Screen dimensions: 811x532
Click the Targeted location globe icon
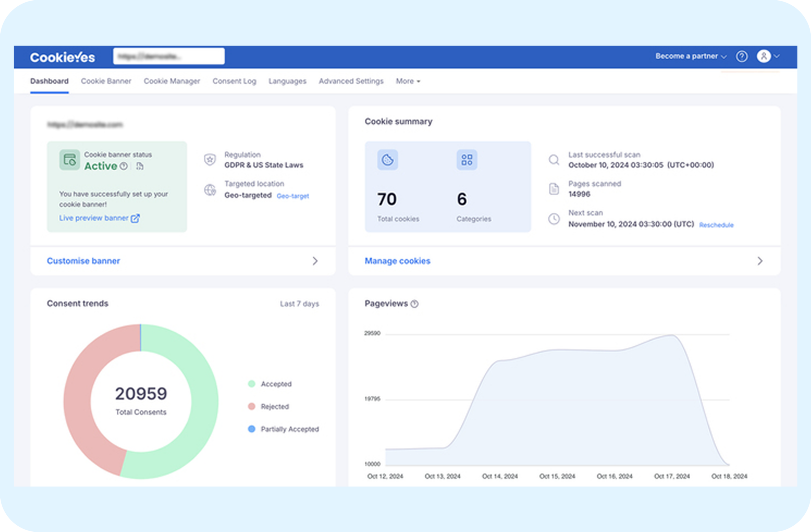coord(210,190)
